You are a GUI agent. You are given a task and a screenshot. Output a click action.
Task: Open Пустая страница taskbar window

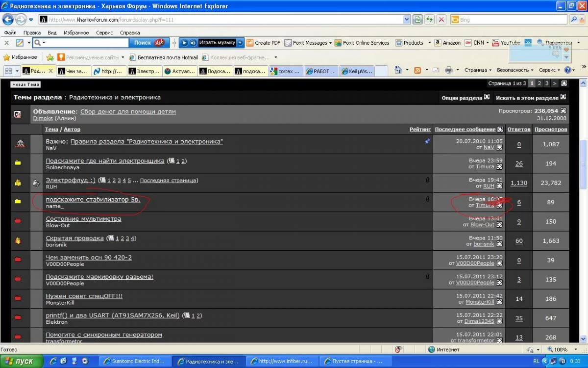pyautogui.click(x=356, y=361)
